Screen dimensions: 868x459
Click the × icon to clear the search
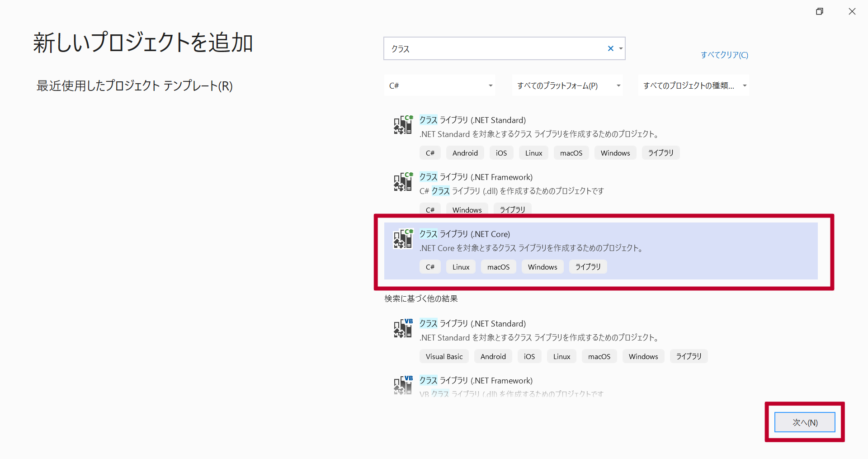610,48
